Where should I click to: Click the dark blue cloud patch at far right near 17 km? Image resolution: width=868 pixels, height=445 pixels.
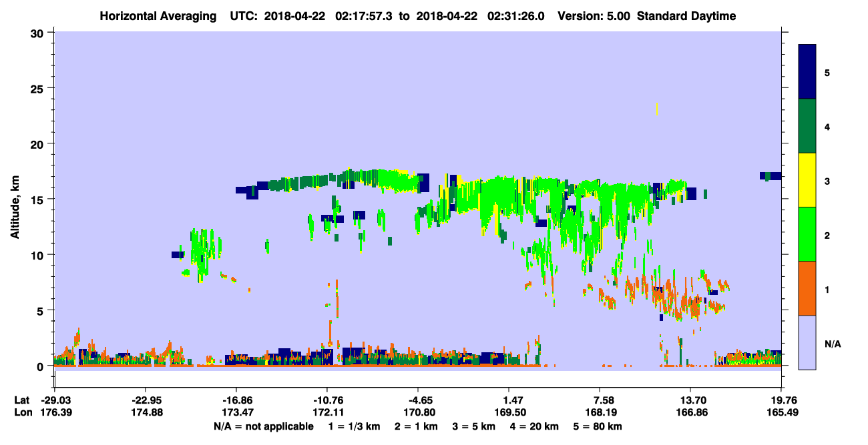coord(771,176)
